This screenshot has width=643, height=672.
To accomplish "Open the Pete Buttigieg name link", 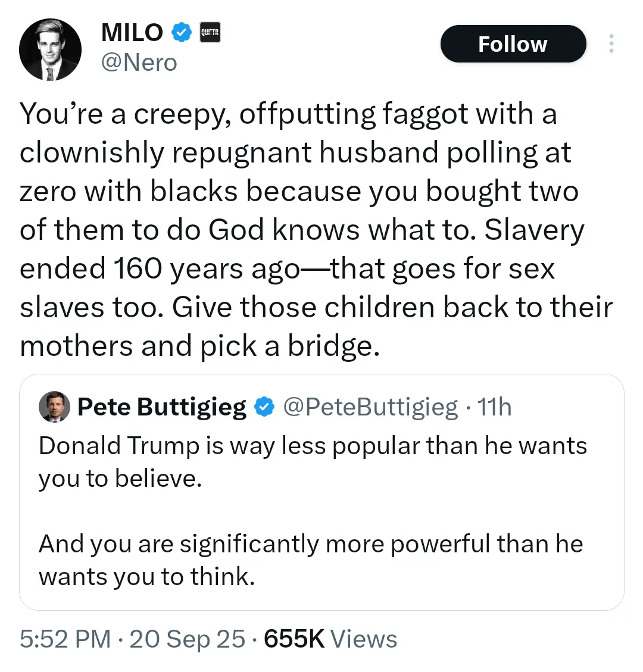I will click(x=162, y=407).
